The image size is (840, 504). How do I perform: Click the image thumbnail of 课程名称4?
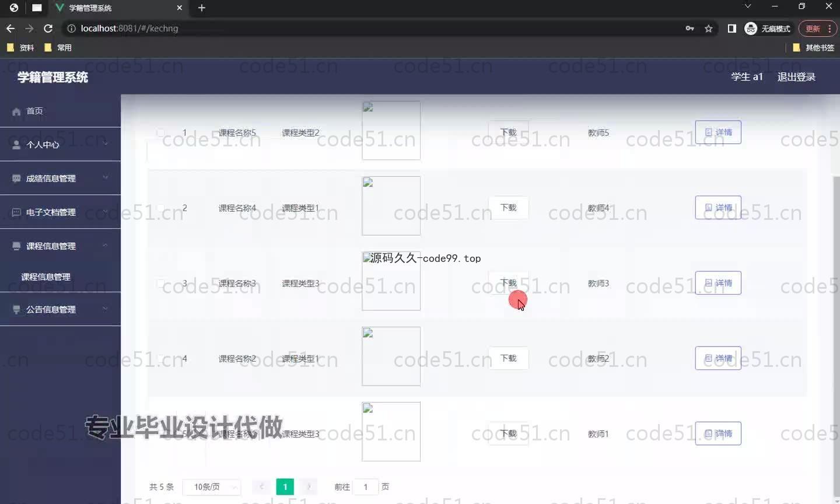[391, 206]
